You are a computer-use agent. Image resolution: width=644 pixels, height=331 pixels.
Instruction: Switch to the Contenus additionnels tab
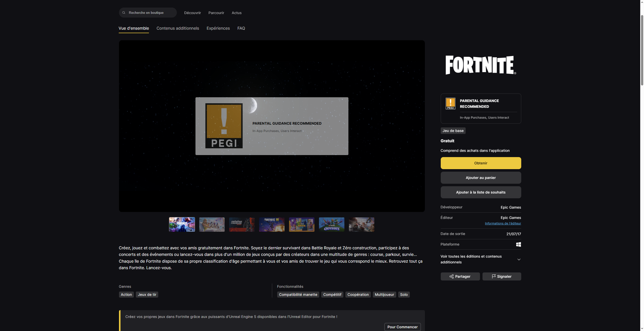click(x=178, y=28)
